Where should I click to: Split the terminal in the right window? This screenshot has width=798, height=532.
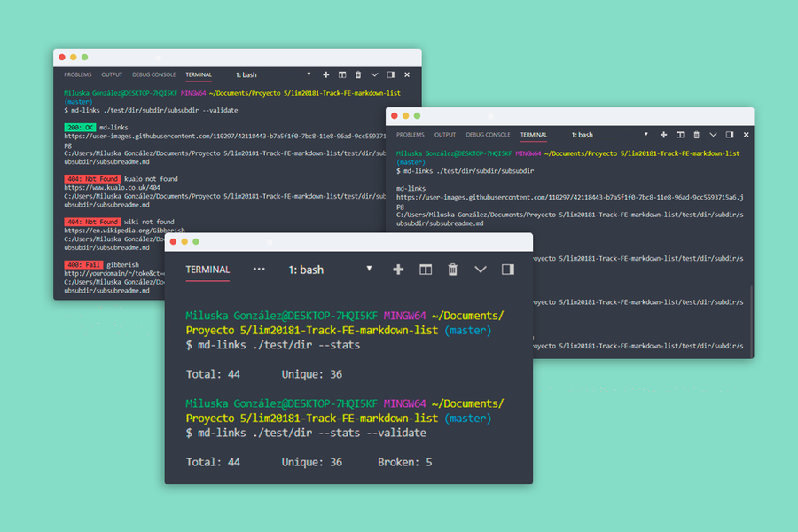point(680,135)
